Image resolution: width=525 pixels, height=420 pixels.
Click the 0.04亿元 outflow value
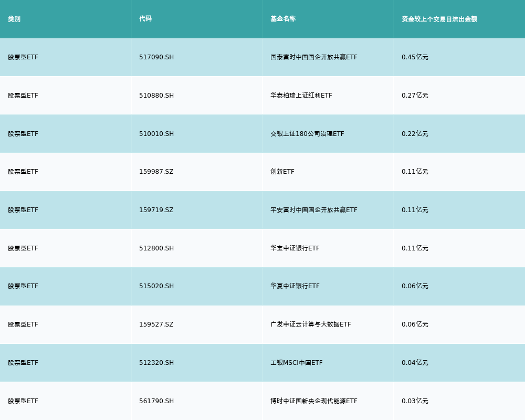coord(415,363)
